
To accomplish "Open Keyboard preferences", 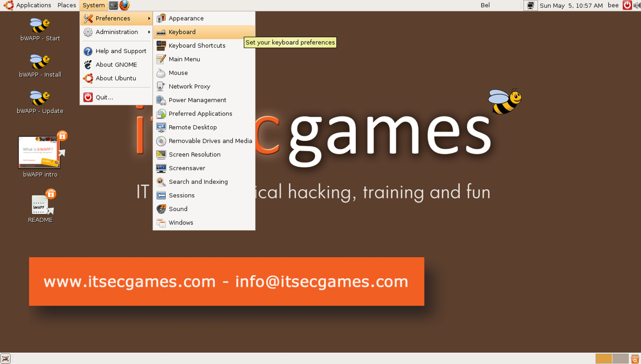I will click(x=204, y=32).
